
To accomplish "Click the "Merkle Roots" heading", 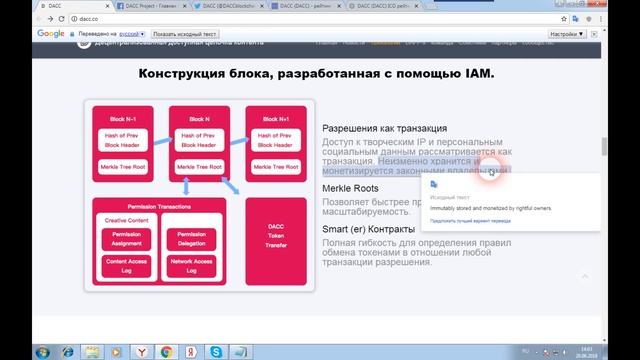I will pyautogui.click(x=350, y=189).
